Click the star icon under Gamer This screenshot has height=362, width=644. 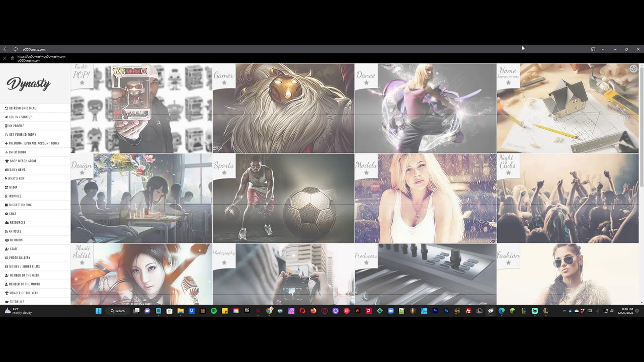pos(224,82)
